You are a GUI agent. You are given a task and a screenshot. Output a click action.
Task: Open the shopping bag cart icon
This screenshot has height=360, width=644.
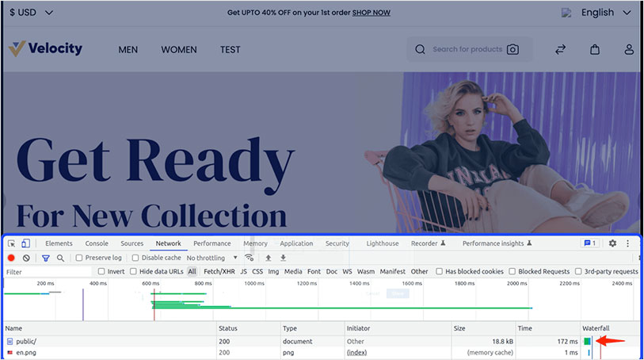coord(595,49)
